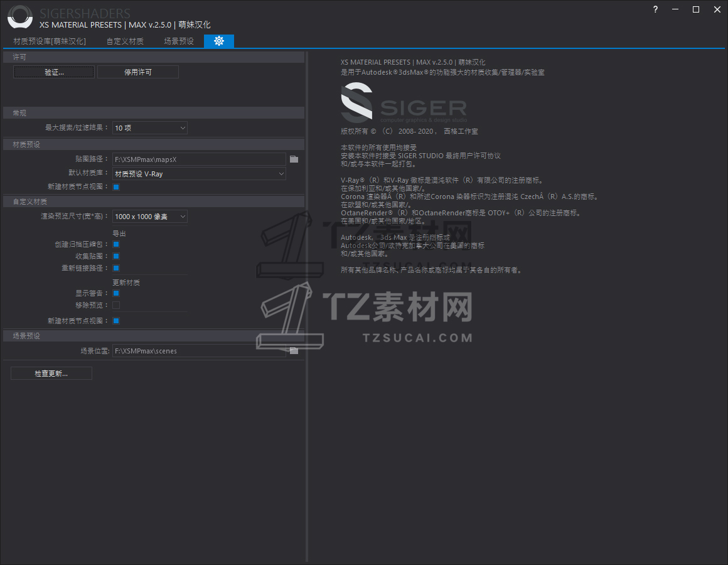The width and height of the screenshot is (728, 565).
Task: Click the 许可 section header
Action: coord(154,57)
